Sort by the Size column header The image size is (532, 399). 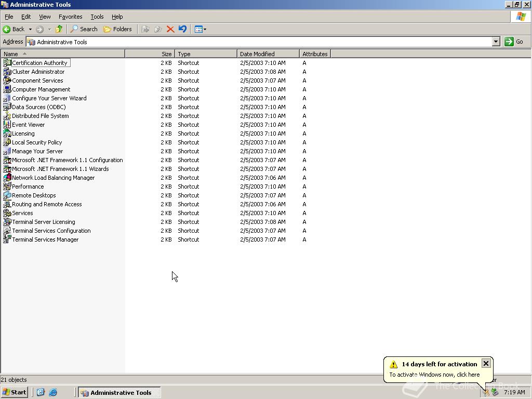click(150, 54)
